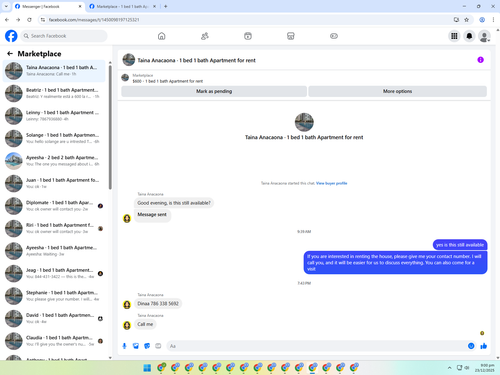Open the Friends icon in top navigation
Screen dimensions: 500x375
coord(205,36)
